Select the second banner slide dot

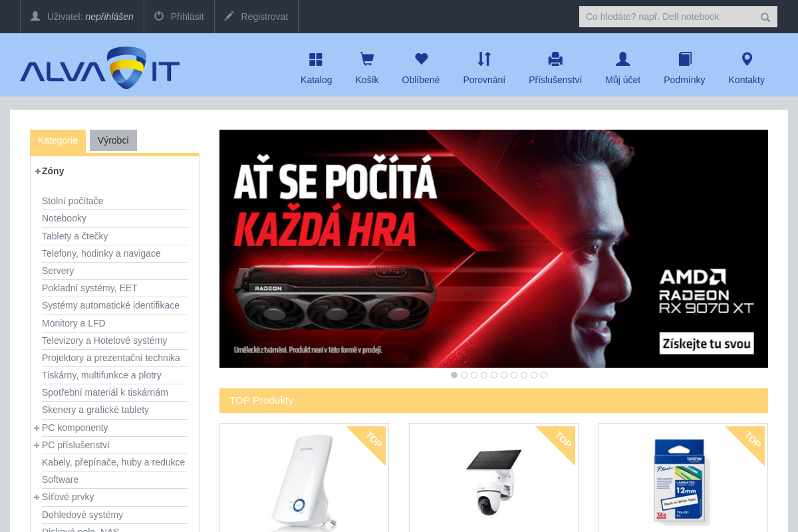pyautogui.click(x=464, y=375)
